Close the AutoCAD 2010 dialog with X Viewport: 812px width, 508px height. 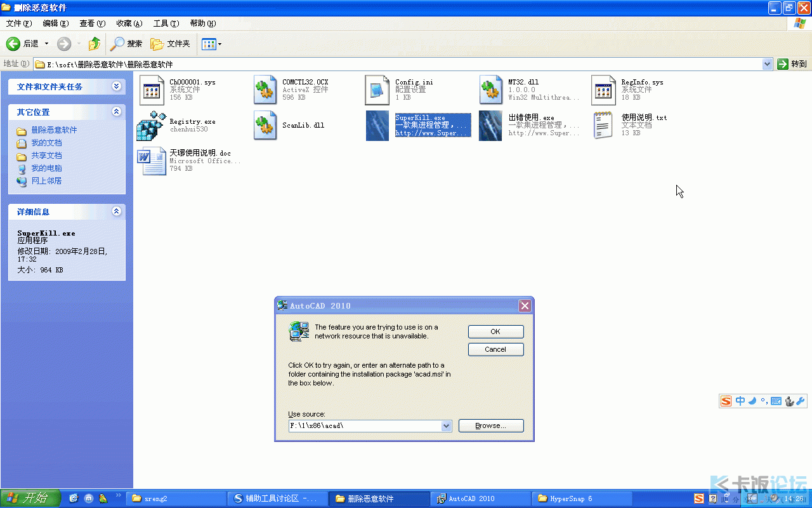tap(525, 305)
